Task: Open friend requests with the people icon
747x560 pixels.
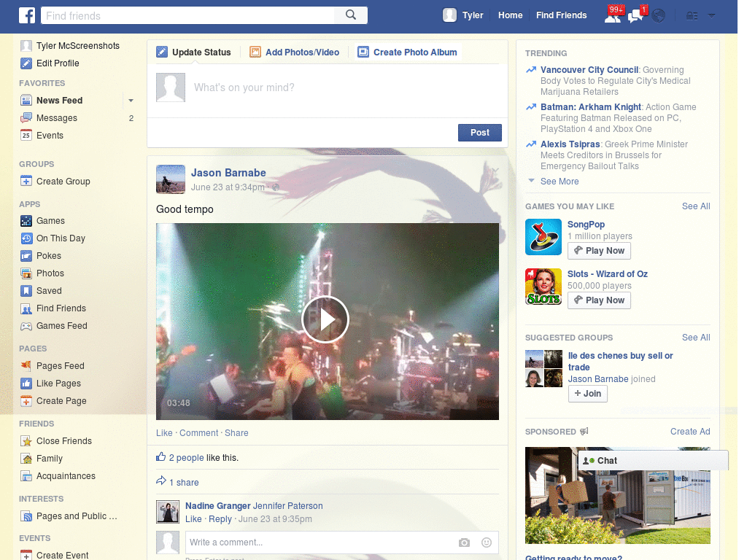Action: click(613, 15)
